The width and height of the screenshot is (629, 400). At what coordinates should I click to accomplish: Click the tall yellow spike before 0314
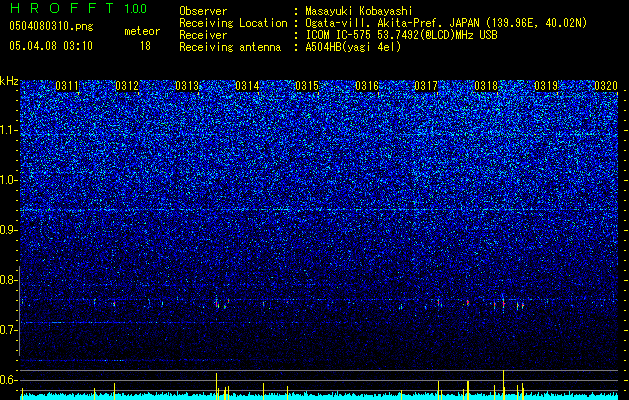pos(217,386)
